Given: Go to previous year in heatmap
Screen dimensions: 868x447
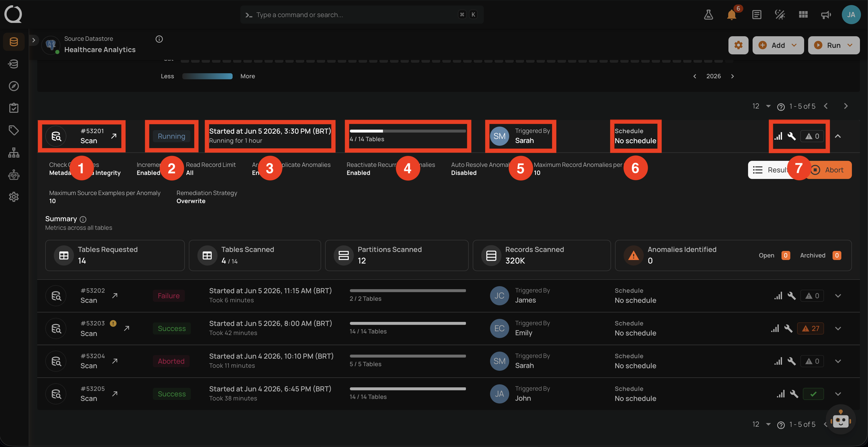Looking at the screenshot, I should 695,76.
